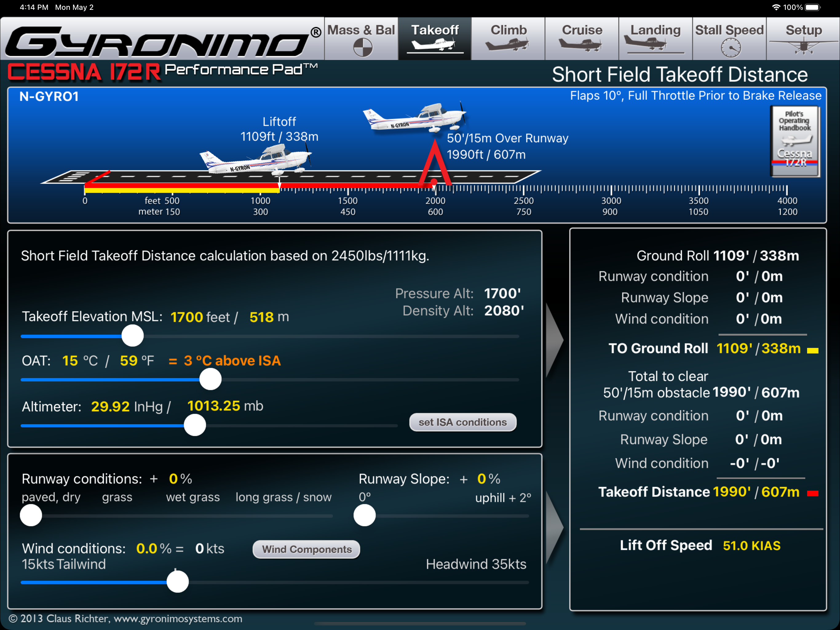
Task: Open the Mass & Bal tab
Action: click(x=361, y=39)
